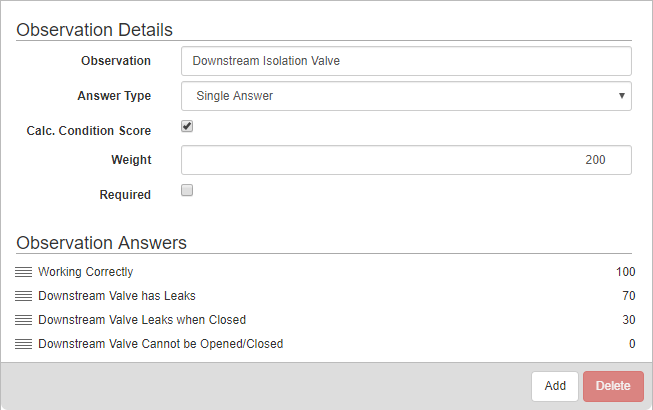Click the Answer Type dropdown arrow
653x410 pixels.
622,96
